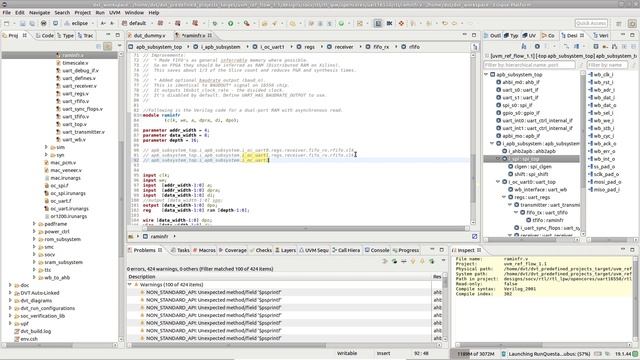The image size is (640, 360).
Task: Switch to the Console tab
Action: (377, 250)
